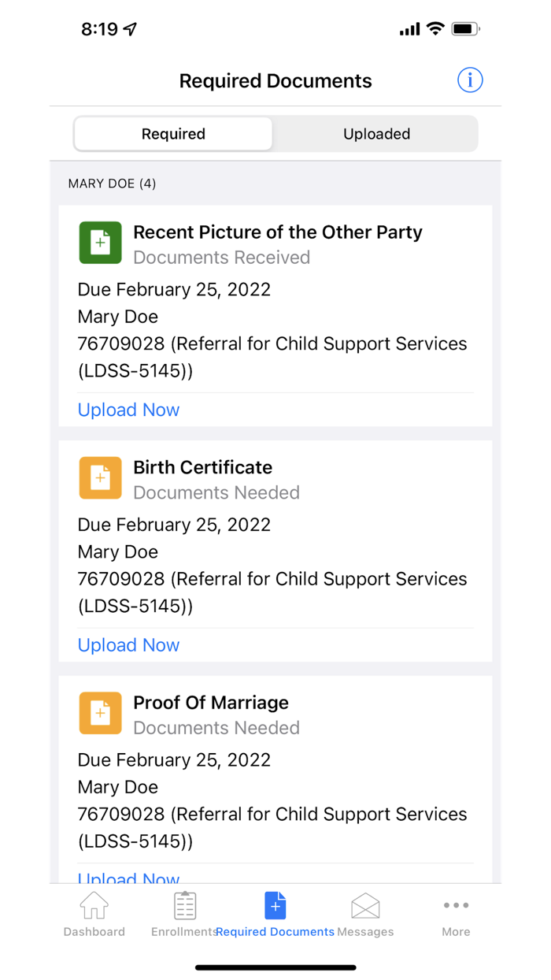The image size is (551, 980).
Task: Tap Upload Now under Birth Certificate
Action: (x=128, y=644)
